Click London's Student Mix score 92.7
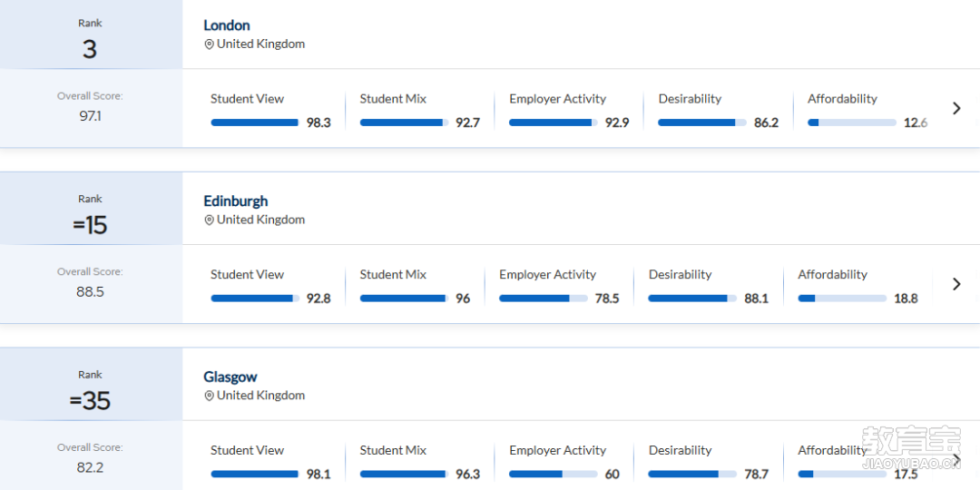This screenshot has height=490, width=980. point(467,123)
